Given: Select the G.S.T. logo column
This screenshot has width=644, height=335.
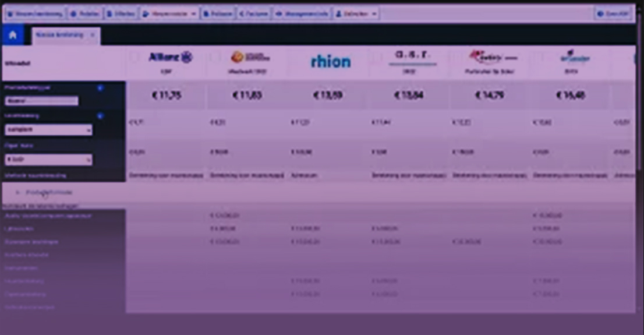Looking at the screenshot, I should coord(412,57).
